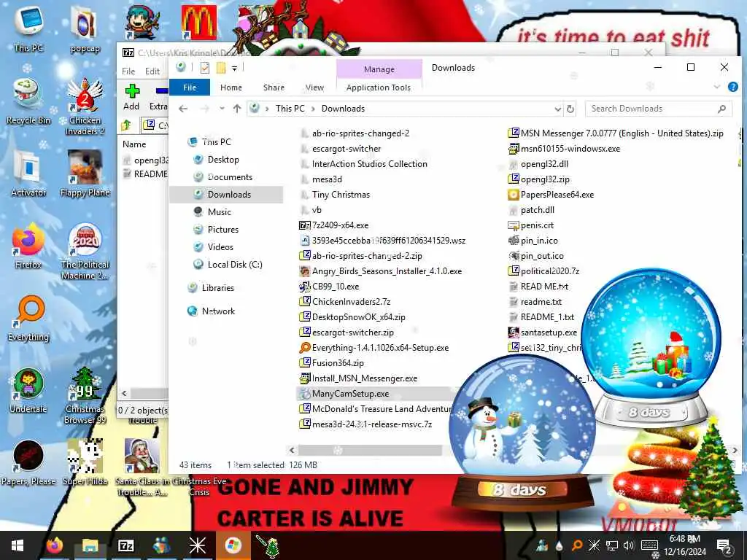The height and width of the screenshot is (560, 747).
Task: Launch Chicken Invaders 2 desktop shortcut
Action: 85,106
